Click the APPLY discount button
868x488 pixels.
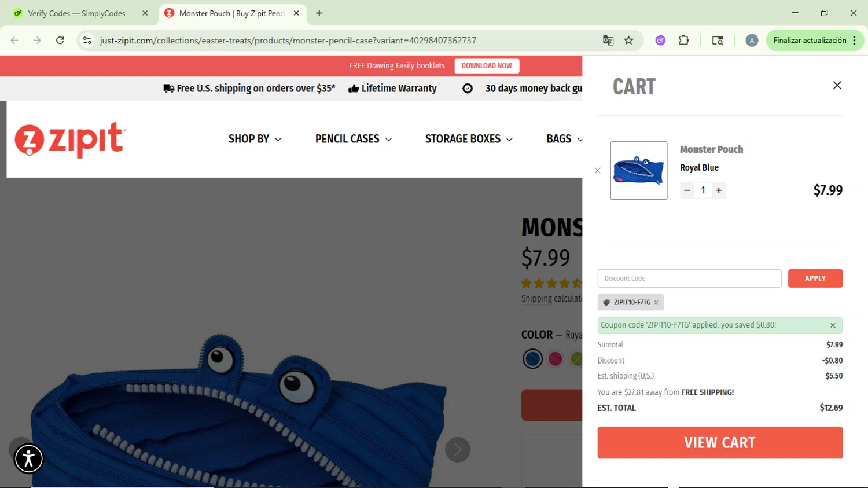815,278
